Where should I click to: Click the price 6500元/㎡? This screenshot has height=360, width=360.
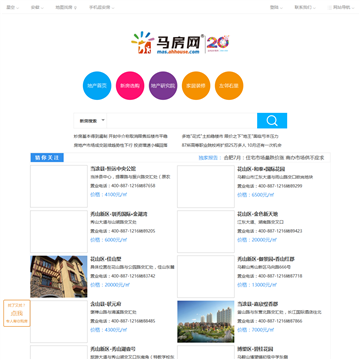[255, 195]
